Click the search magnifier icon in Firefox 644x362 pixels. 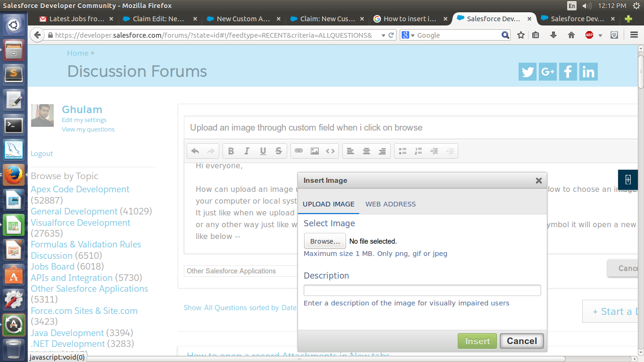pos(505,35)
